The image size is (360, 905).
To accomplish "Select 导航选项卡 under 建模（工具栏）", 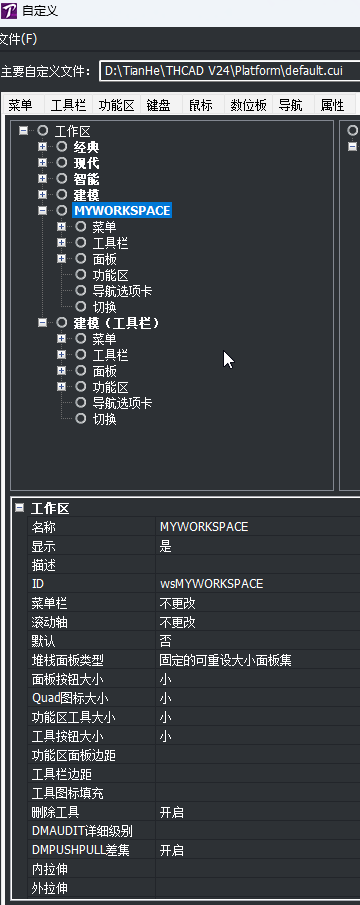I will (122, 403).
